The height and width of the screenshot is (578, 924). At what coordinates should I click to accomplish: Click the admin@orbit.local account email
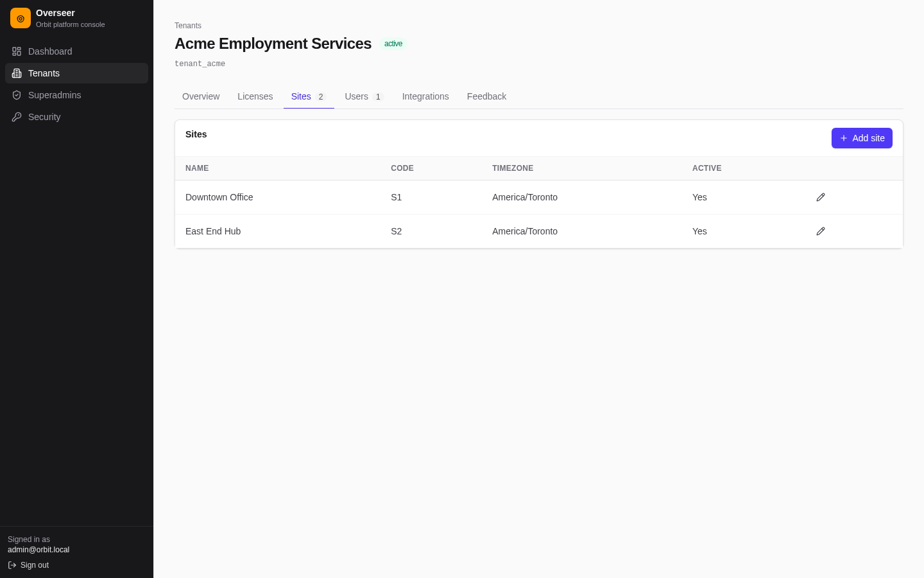pyautogui.click(x=38, y=550)
